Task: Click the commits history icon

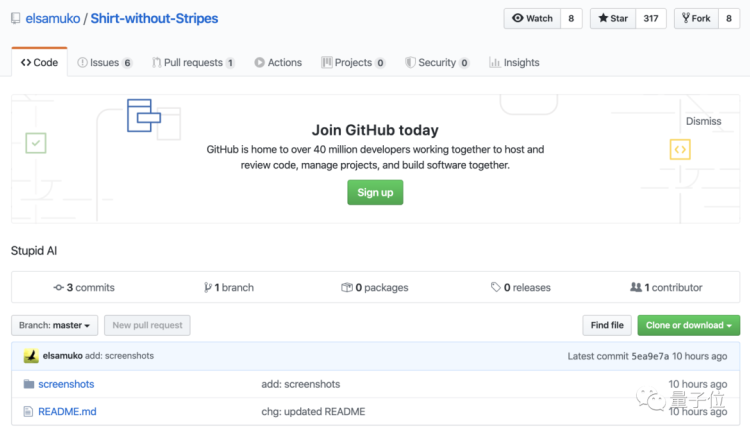Action: 59,287
